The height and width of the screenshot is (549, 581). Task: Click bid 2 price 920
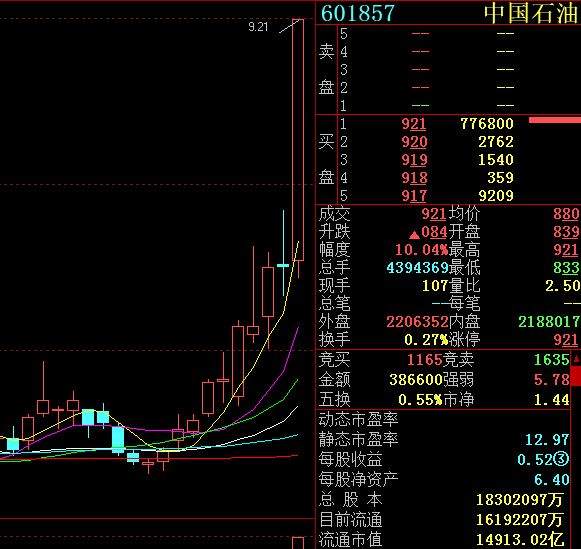[x=414, y=142]
